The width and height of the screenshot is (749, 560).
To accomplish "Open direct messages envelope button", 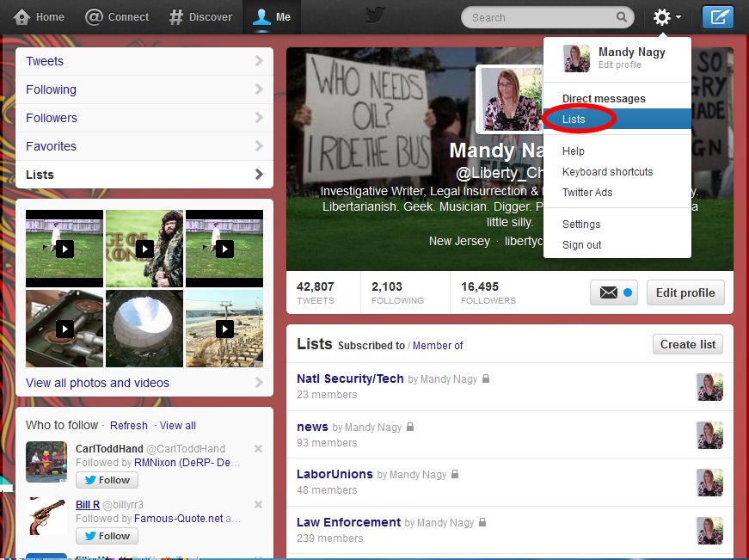I will click(614, 292).
